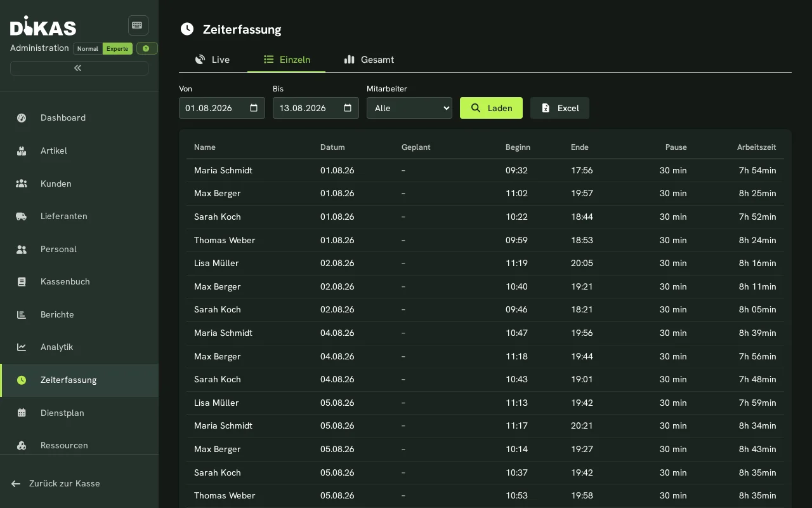Screen dimensions: 812x508
Task: Switch to Normal mode
Action: coord(88,49)
